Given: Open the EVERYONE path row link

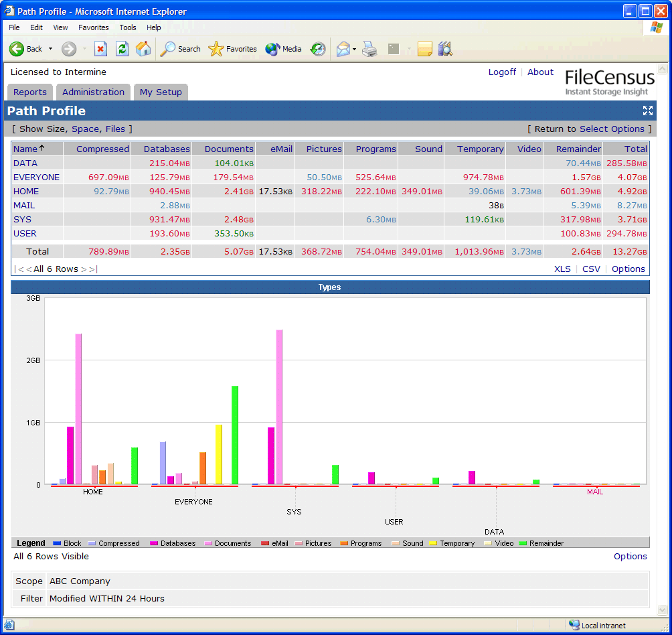Looking at the screenshot, I should coord(36,177).
